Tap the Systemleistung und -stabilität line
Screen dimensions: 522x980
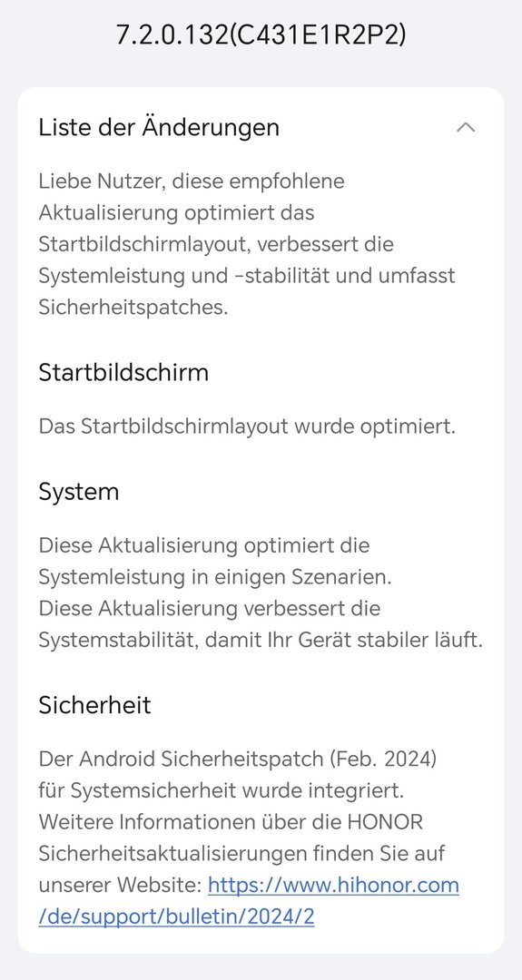click(x=247, y=276)
